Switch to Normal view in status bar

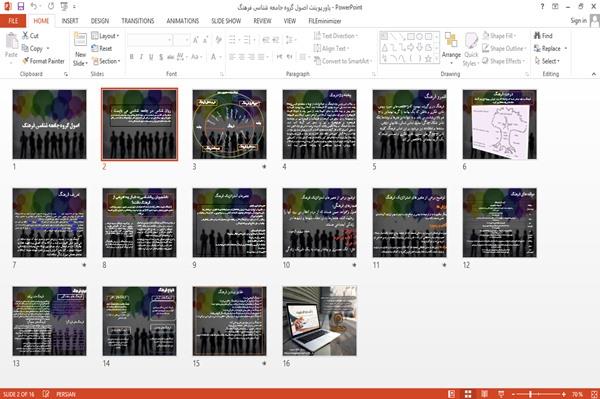point(452,394)
